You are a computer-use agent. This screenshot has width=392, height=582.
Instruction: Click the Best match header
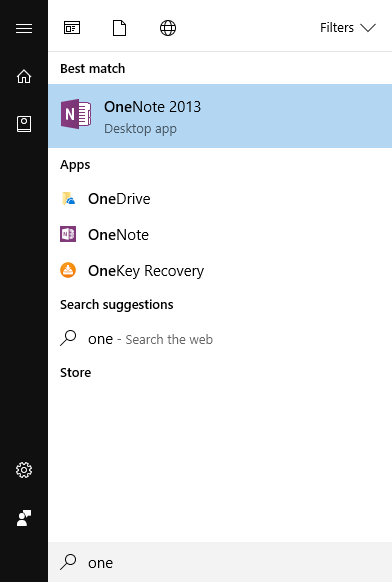pyautogui.click(x=92, y=69)
